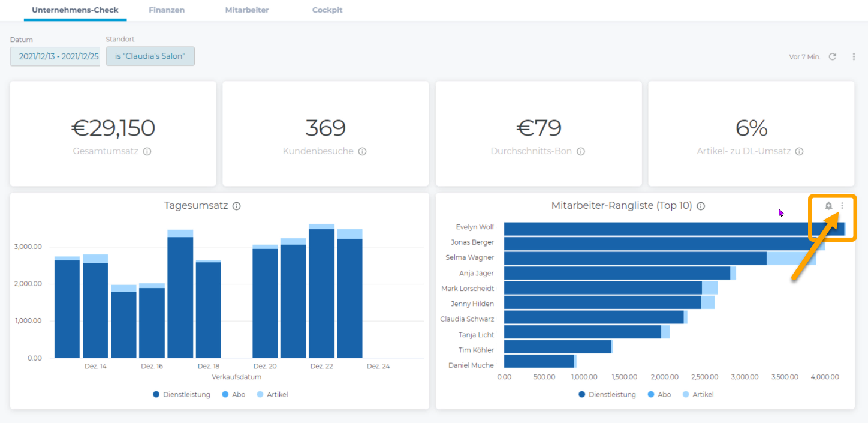Toggle Dienstleistung series in Mitarbeiter-Rangliste legend

tap(607, 395)
